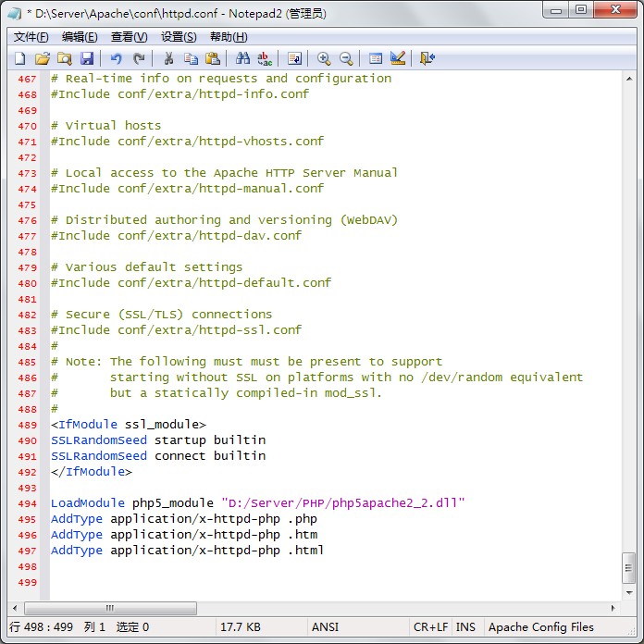The height and width of the screenshot is (644, 644).
Task: Click the 17.7 KB file size entry
Action: [241, 627]
